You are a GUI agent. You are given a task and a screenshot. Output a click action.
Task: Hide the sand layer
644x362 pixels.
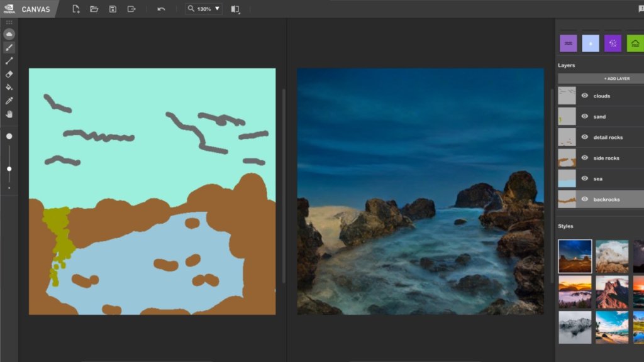click(584, 116)
